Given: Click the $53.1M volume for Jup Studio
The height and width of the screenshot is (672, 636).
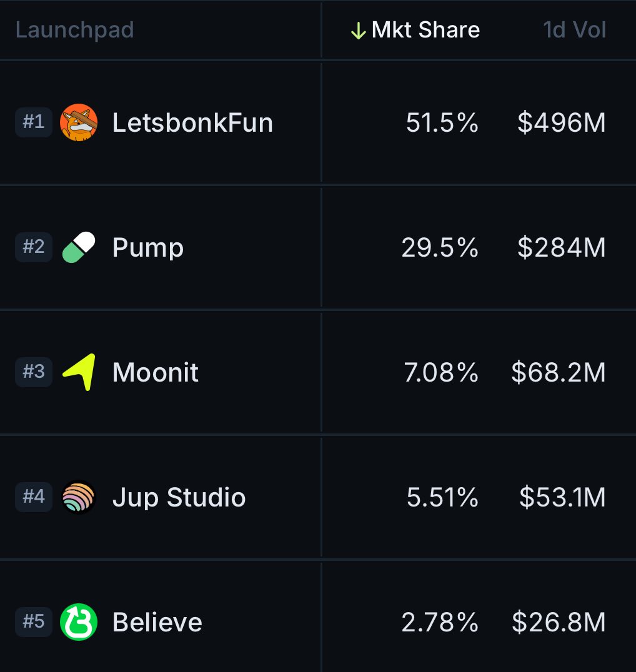Looking at the screenshot, I should click(562, 498).
